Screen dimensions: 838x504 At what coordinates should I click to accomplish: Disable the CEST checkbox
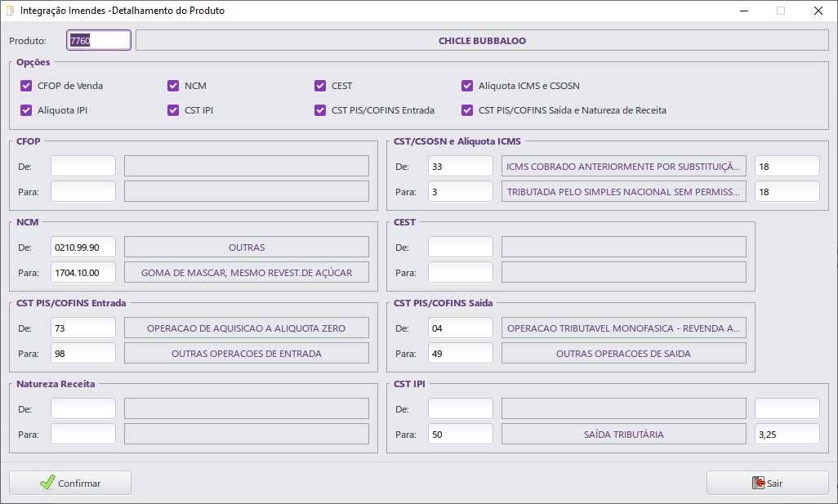320,86
